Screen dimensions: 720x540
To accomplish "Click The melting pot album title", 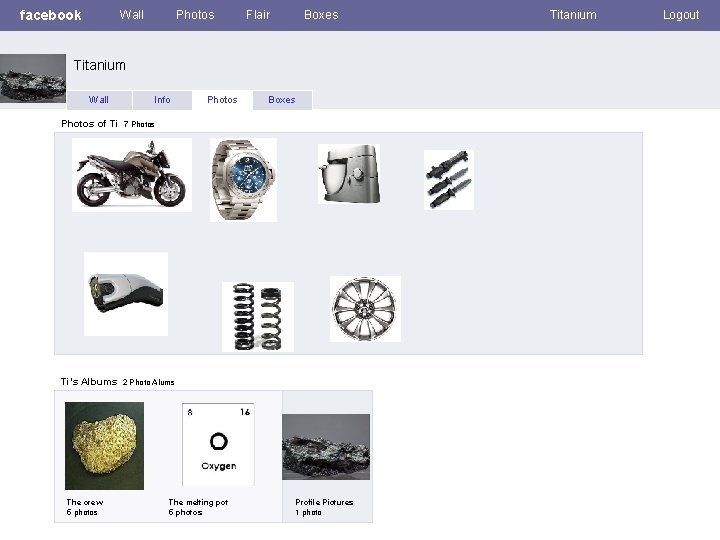I will click(x=198, y=502).
